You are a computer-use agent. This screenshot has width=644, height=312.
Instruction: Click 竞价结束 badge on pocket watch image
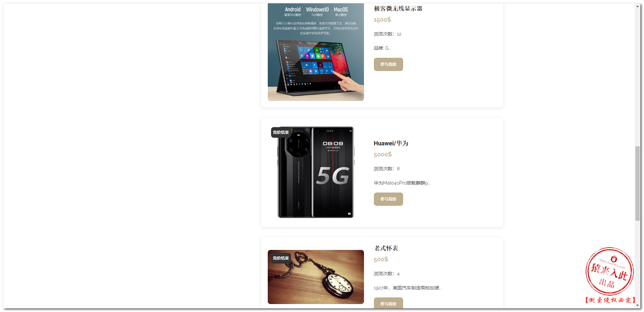(281, 258)
